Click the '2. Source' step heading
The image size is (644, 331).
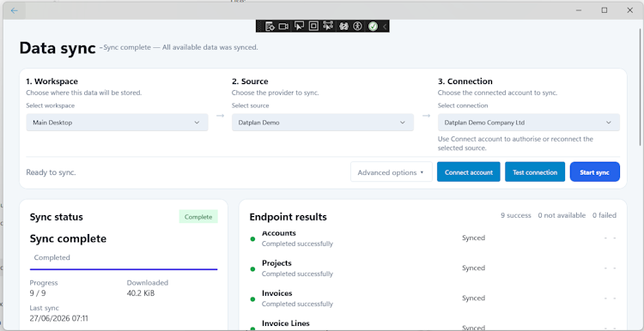(250, 81)
